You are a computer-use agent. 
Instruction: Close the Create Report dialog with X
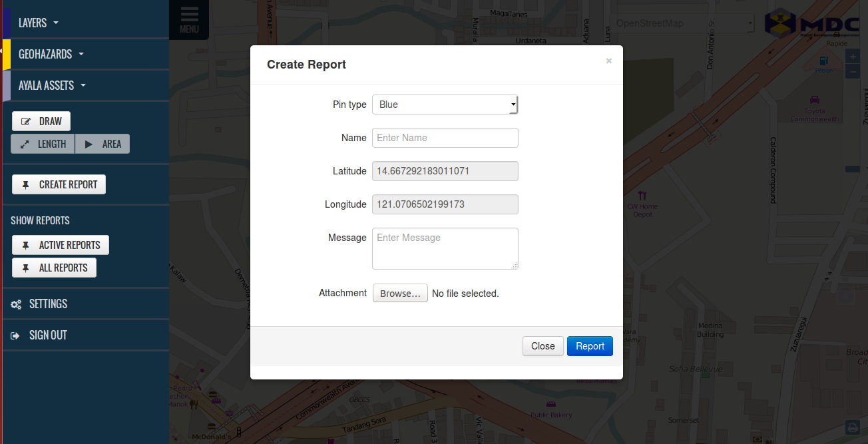608,61
